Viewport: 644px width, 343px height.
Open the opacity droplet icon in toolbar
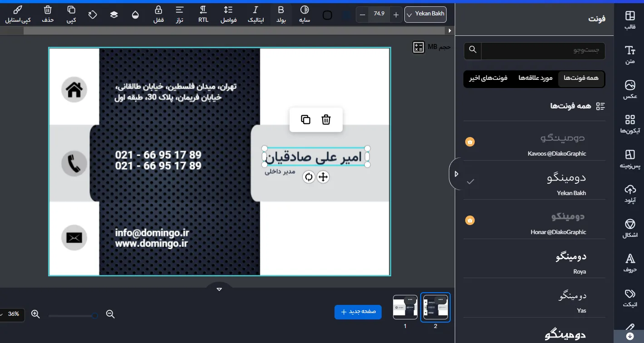[135, 15]
